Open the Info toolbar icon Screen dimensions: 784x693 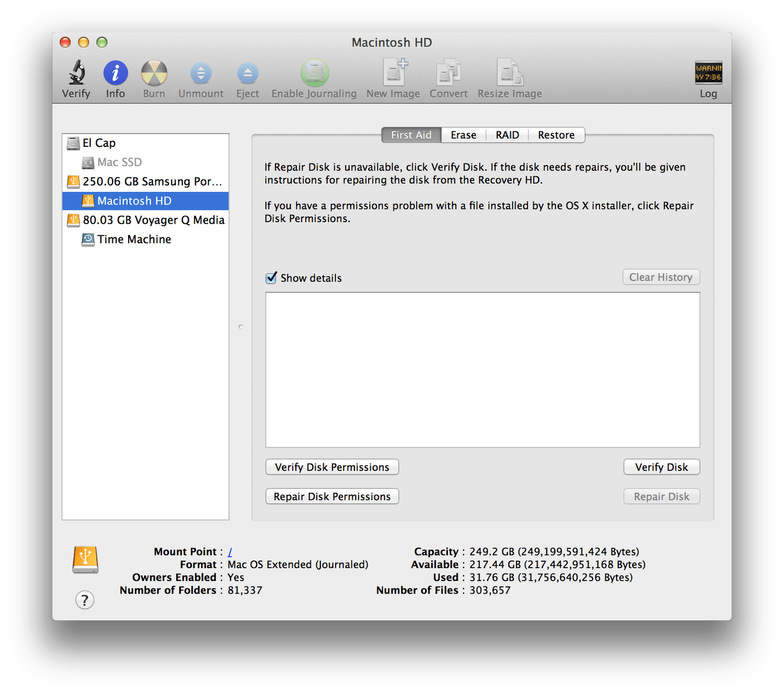pos(116,73)
